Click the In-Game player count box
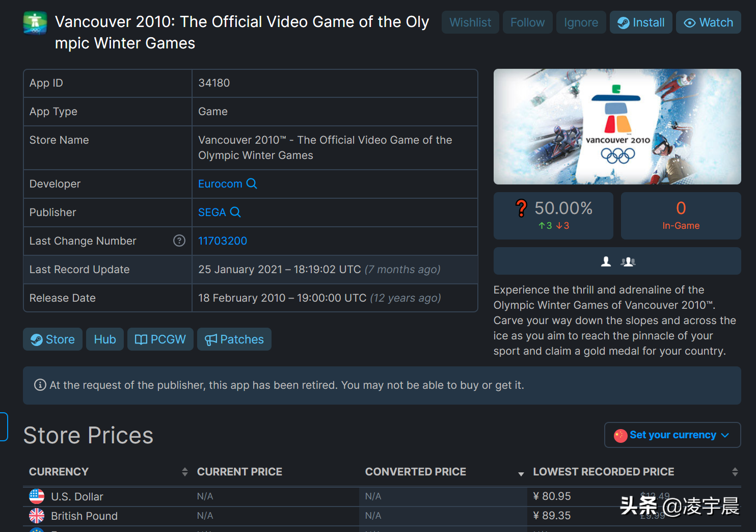This screenshot has height=532, width=756. (x=681, y=216)
